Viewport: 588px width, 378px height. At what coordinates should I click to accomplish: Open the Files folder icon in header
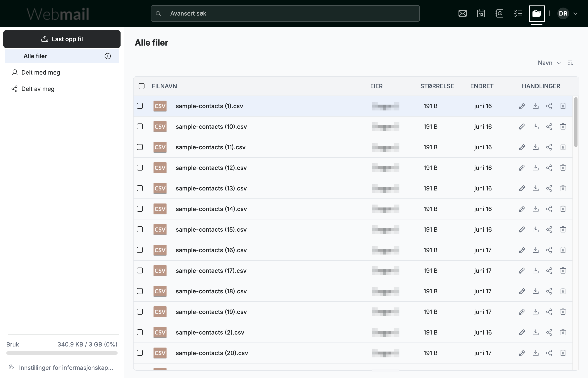[537, 13]
